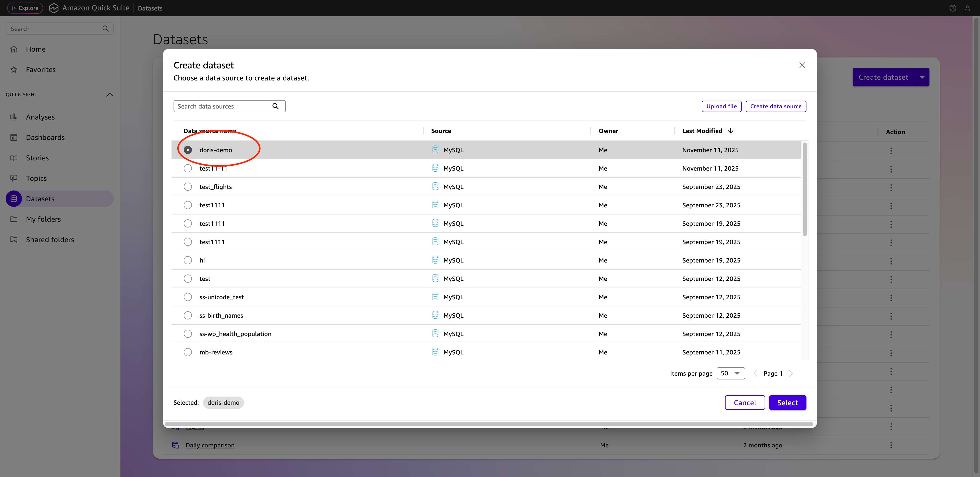Click the Dashboards sidebar icon
This screenshot has width=980, height=477.
click(14, 137)
